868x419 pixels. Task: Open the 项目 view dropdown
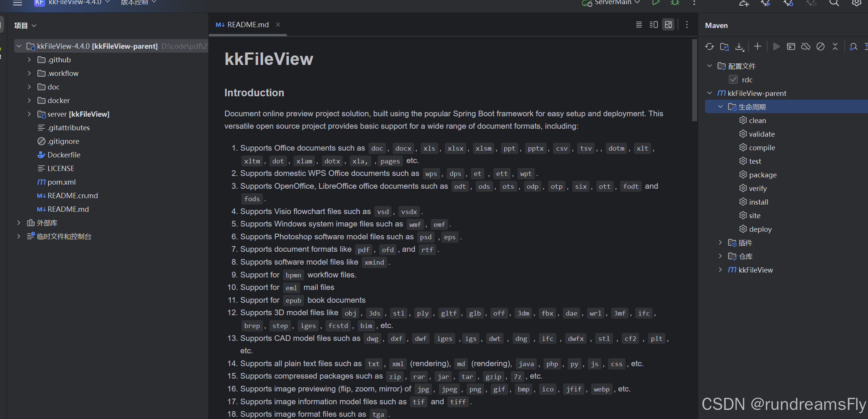pos(25,25)
